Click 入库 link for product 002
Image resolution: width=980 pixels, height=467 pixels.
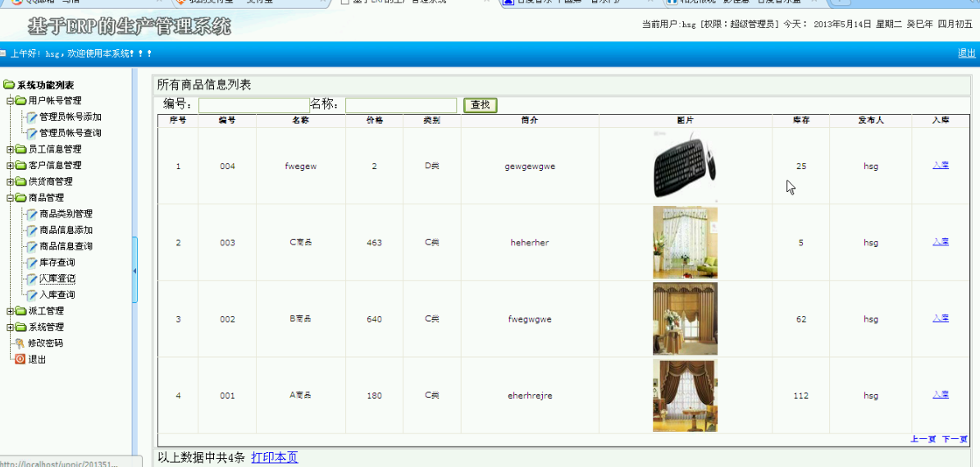point(941,318)
